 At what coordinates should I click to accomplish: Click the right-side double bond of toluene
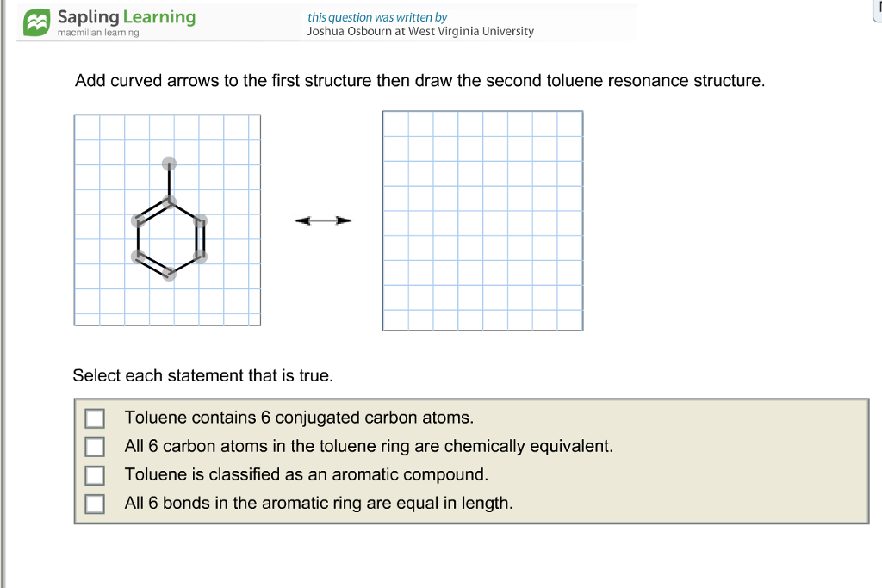click(x=201, y=238)
